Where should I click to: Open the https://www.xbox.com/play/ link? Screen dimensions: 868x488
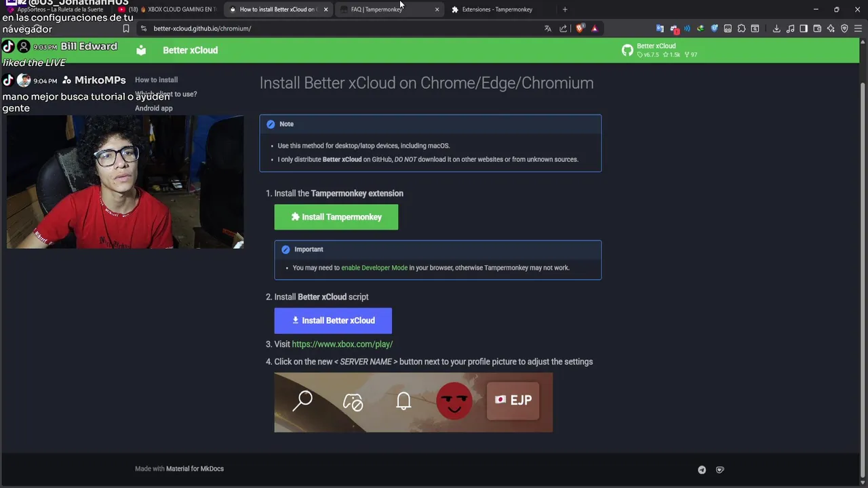point(342,344)
